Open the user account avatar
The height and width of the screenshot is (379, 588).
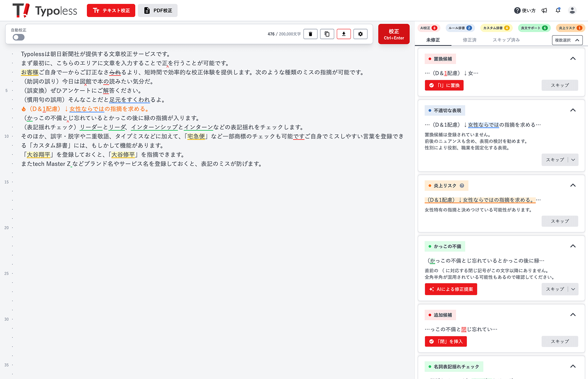tap(572, 10)
